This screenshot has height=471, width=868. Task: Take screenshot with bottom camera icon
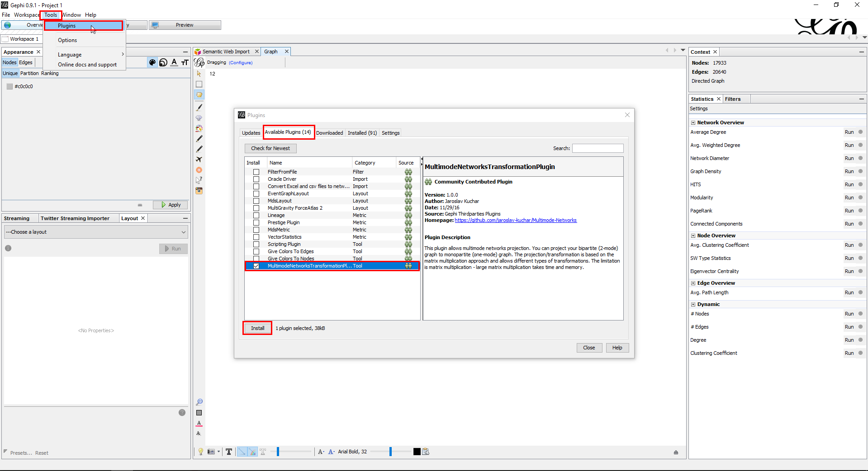211,452
